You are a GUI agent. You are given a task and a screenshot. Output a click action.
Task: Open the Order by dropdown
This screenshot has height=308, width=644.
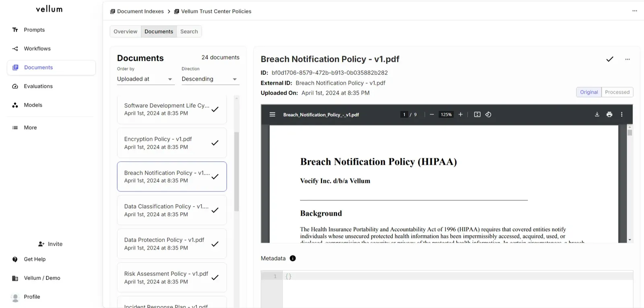coord(146,79)
